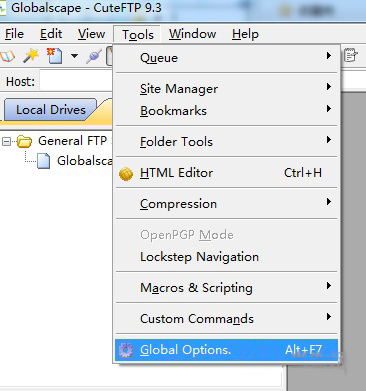Click the plug connect toolbar icon
The width and height of the screenshot is (366, 391).
(94, 56)
